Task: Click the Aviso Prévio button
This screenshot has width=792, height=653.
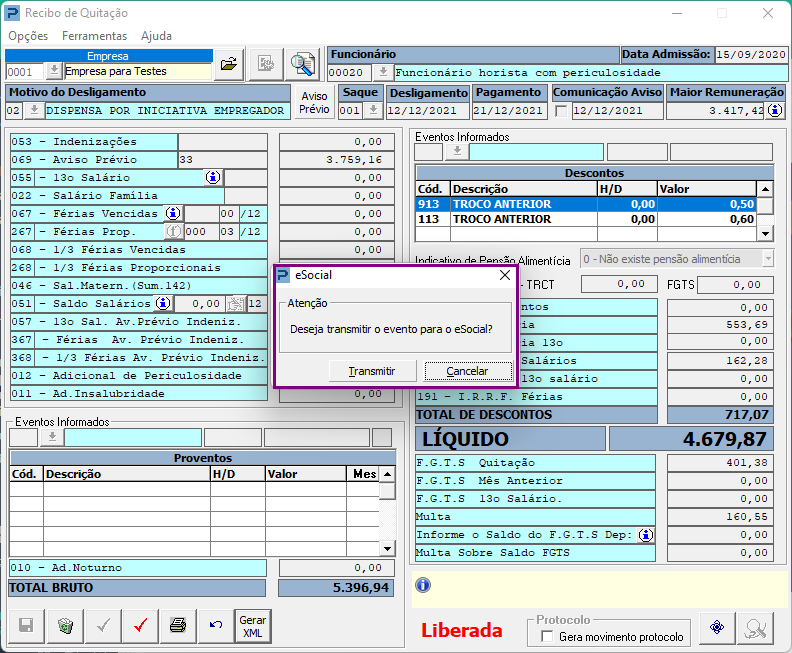Action: [314, 103]
